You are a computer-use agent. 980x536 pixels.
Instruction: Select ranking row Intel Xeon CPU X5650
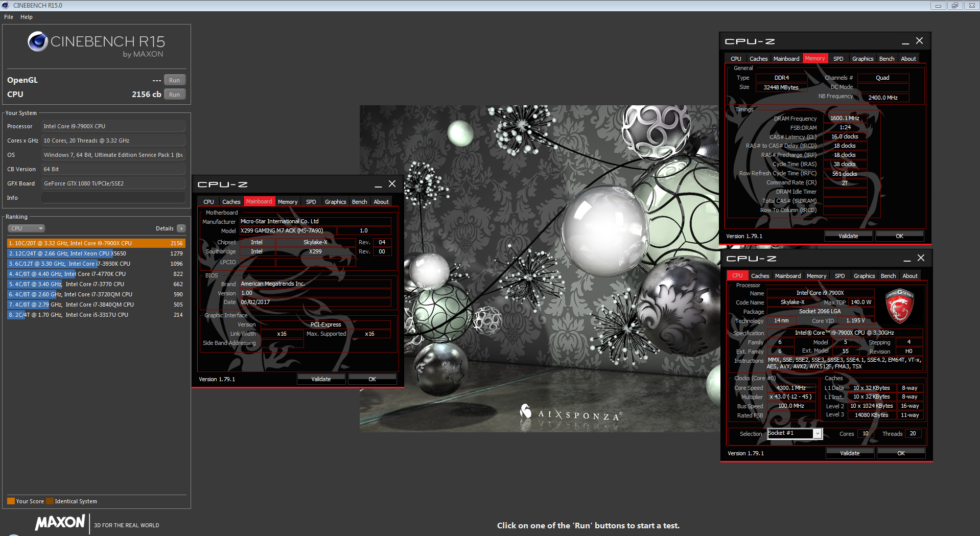pyautogui.click(x=96, y=253)
